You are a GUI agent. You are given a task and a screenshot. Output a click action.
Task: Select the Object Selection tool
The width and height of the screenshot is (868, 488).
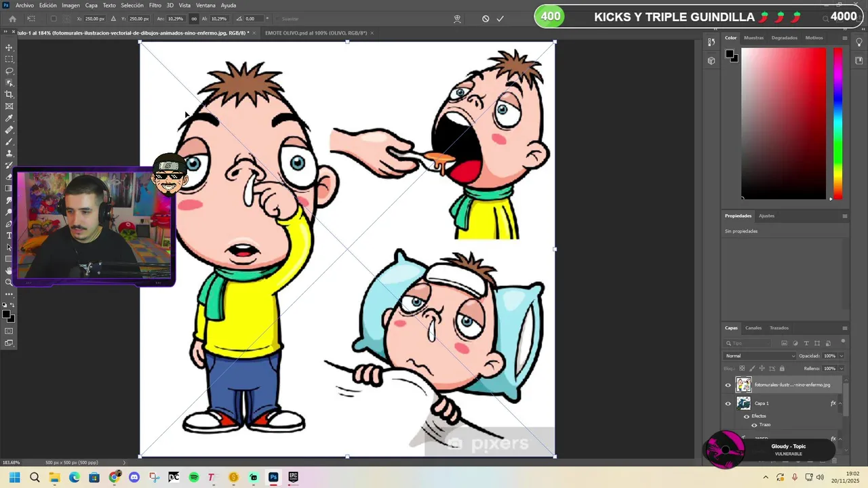pos(9,83)
